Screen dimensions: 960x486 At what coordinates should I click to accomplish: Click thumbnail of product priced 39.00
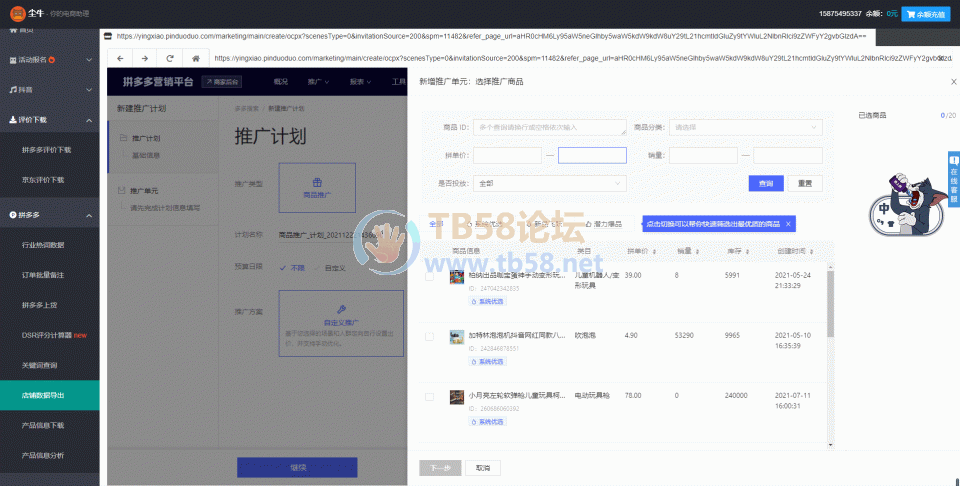(457, 278)
